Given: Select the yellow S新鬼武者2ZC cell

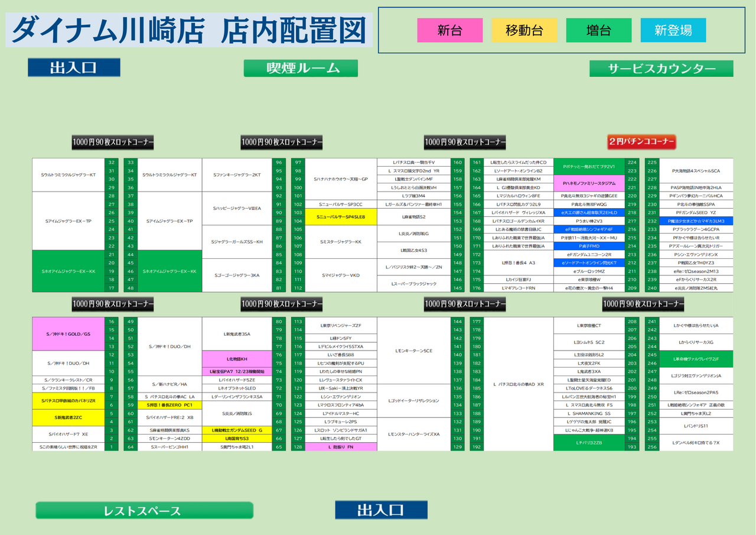Looking at the screenshot, I should click(x=68, y=417).
